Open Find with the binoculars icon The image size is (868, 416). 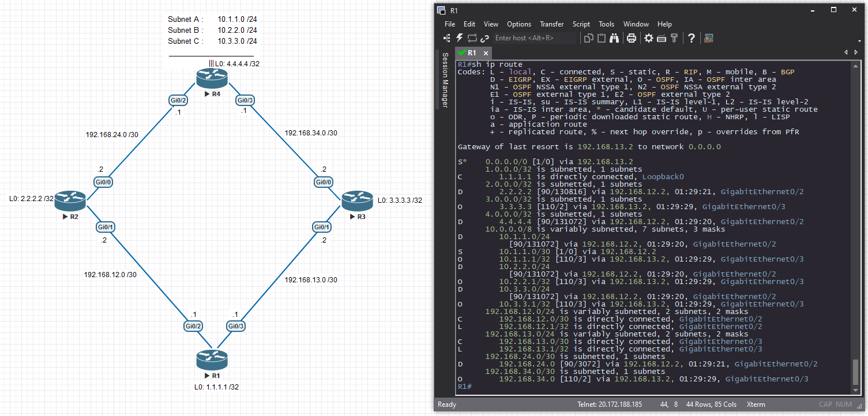(x=614, y=38)
